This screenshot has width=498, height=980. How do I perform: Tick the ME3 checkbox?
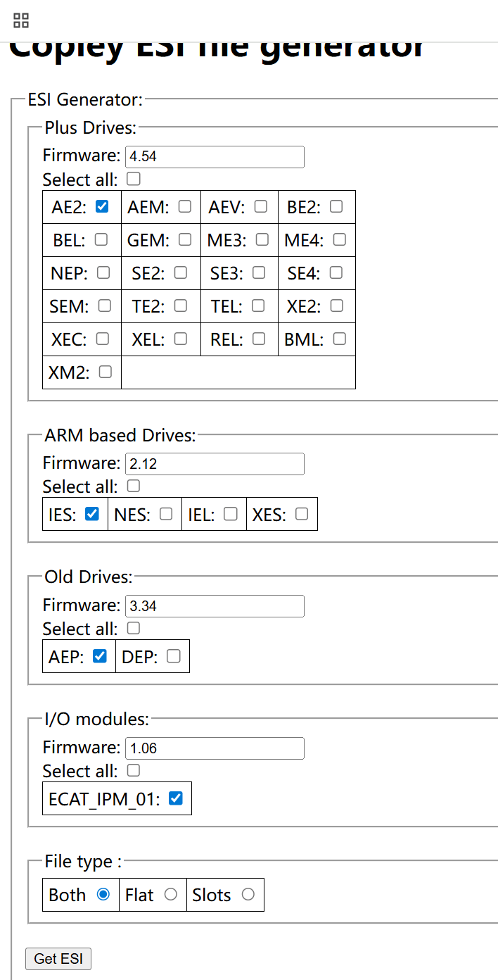[262, 239]
